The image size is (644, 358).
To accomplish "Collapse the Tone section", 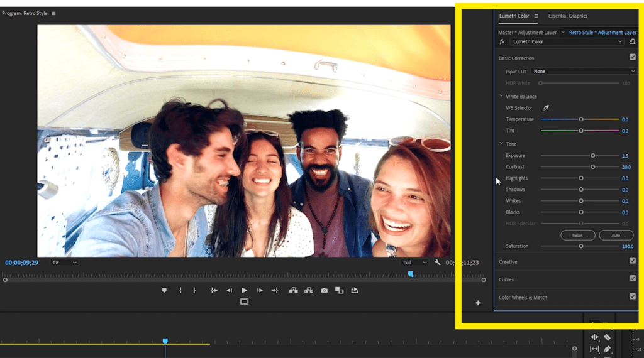I will coord(501,144).
